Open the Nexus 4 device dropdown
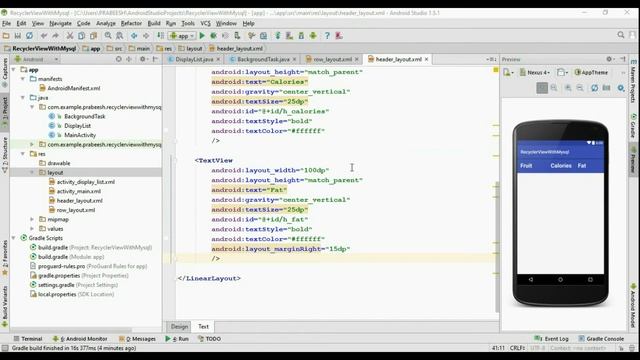 click(x=535, y=72)
